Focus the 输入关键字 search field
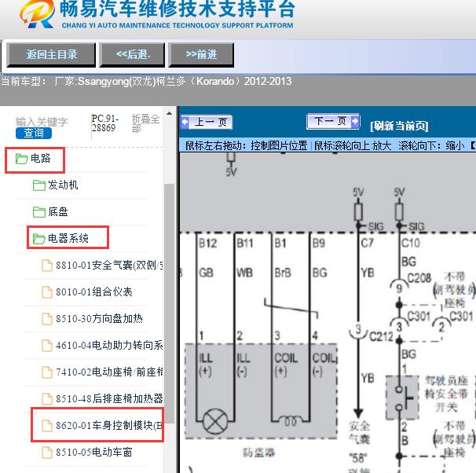This screenshot has height=473, width=476. 42,122
